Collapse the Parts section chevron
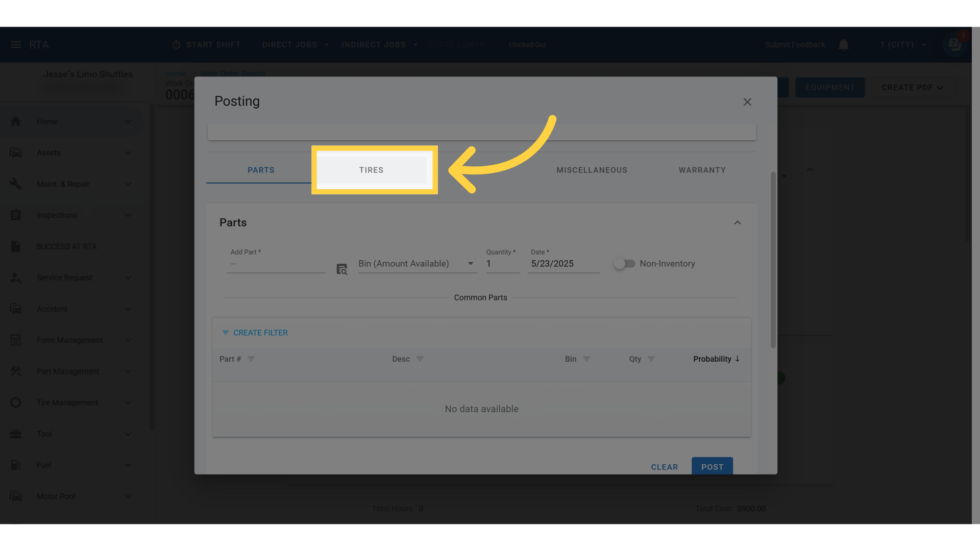The height and width of the screenshot is (551, 980). point(737,223)
